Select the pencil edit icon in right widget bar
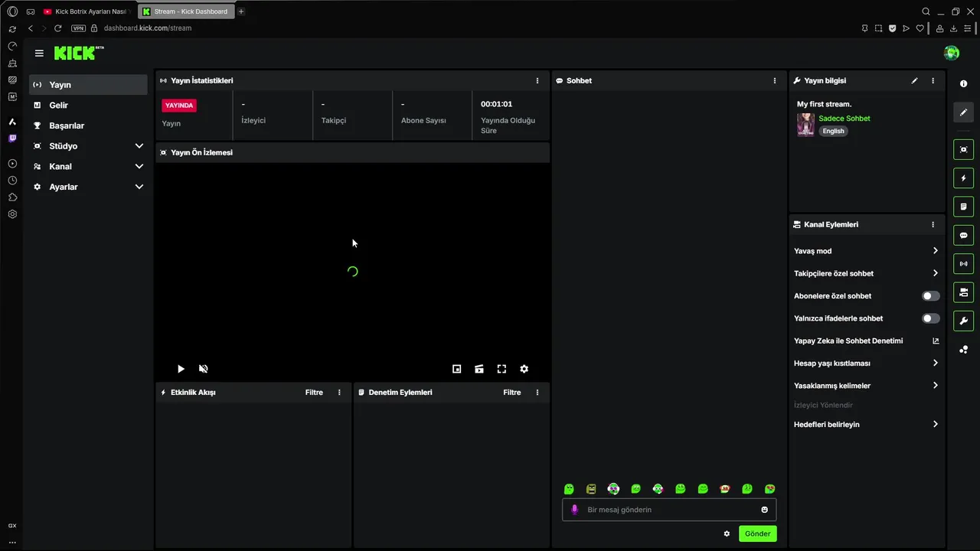The height and width of the screenshot is (551, 980). pos(963,112)
